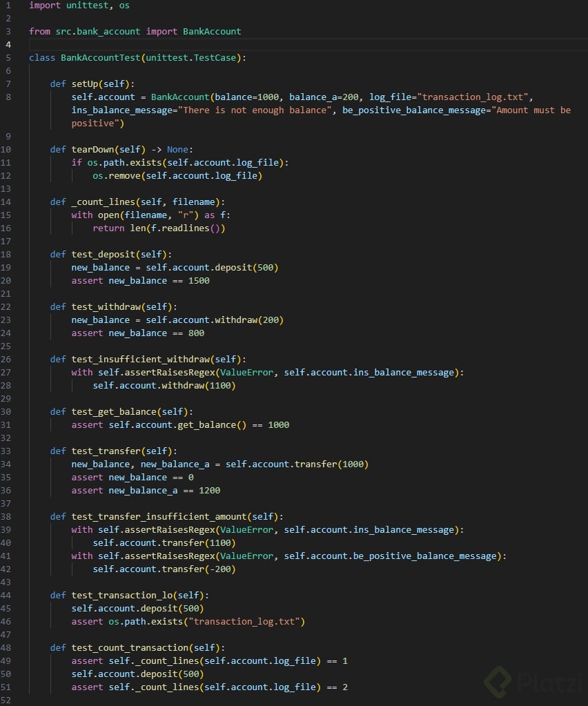Click the 'import unittest, os' statement
Screen dimensions: 588x706
click(x=79, y=6)
